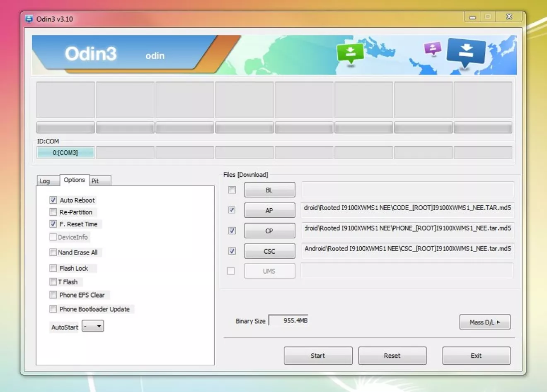Click the empty BL file path field
Viewport: 547px width, 392px height.
(408, 190)
